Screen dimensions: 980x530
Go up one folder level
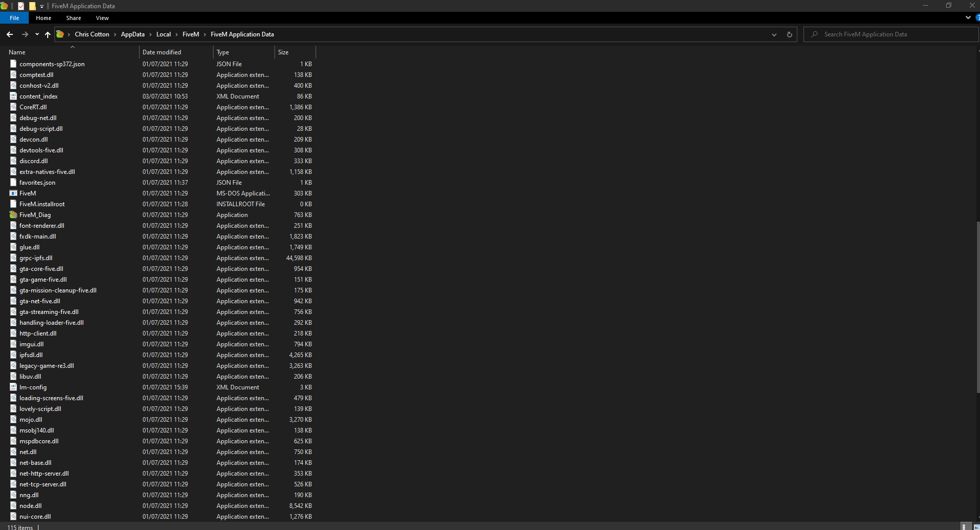click(48, 34)
